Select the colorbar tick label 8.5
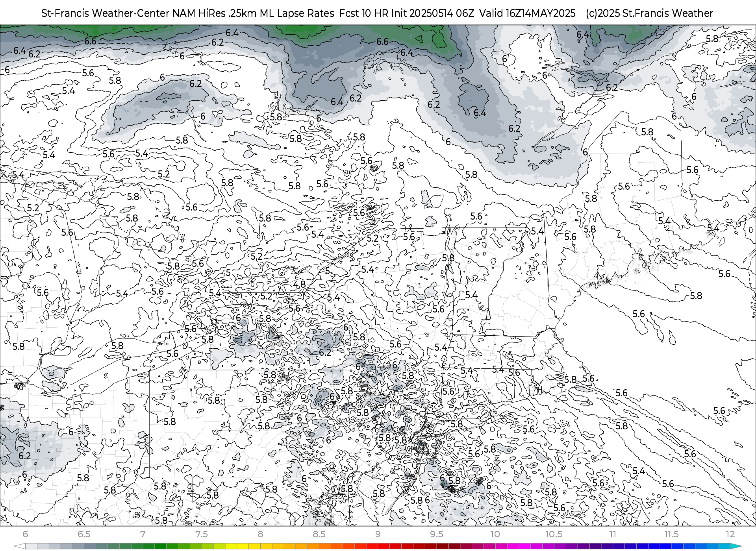Viewport: 756px width, 551px height. tap(319, 534)
